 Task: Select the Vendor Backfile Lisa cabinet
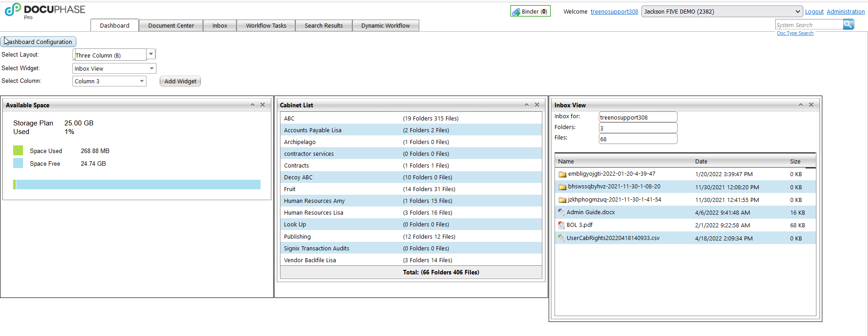[310, 260]
